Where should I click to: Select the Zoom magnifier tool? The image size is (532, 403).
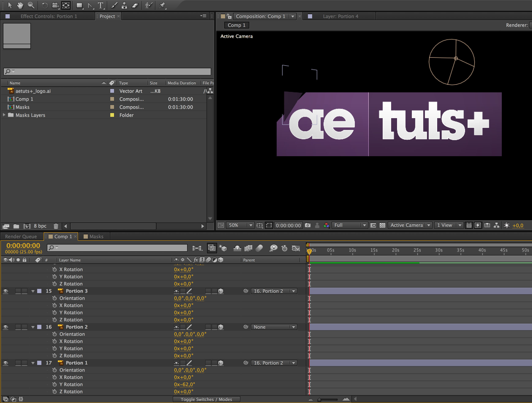pyautogui.click(x=31, y=5)
